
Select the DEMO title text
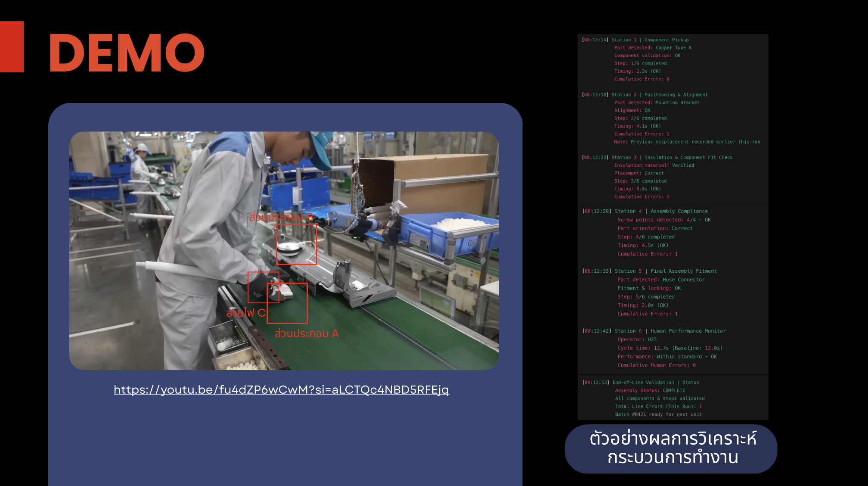pyautogui.click(x=127, y=53)
